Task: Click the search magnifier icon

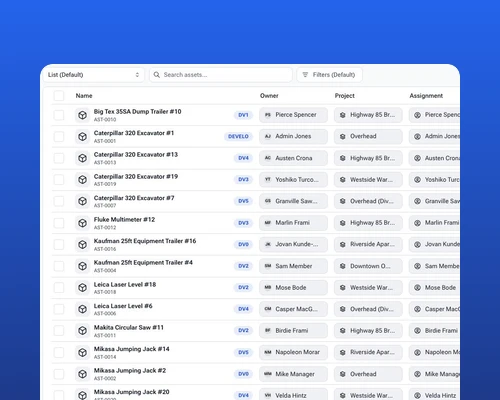Action: coord(157,75)
